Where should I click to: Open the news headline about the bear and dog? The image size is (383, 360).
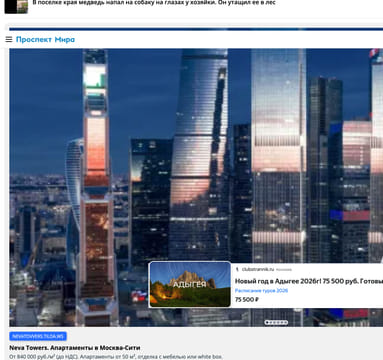coord(154,3)
